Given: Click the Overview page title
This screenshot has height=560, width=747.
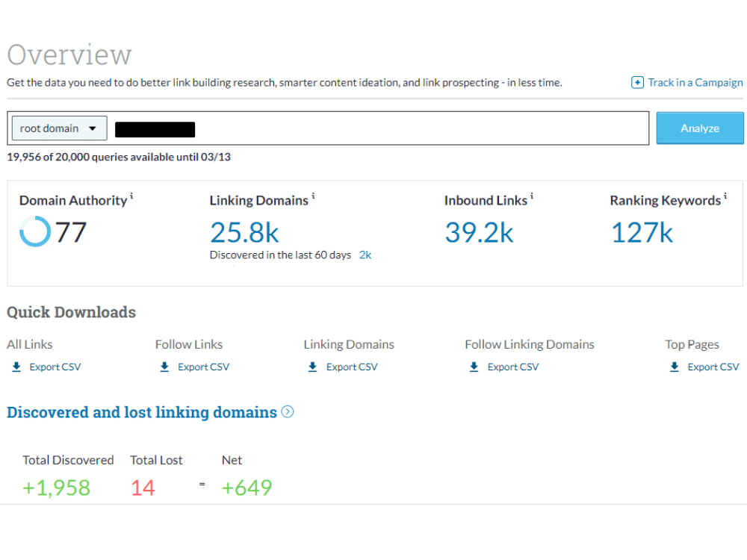Looking at the screenshot, I should point(69,55).
